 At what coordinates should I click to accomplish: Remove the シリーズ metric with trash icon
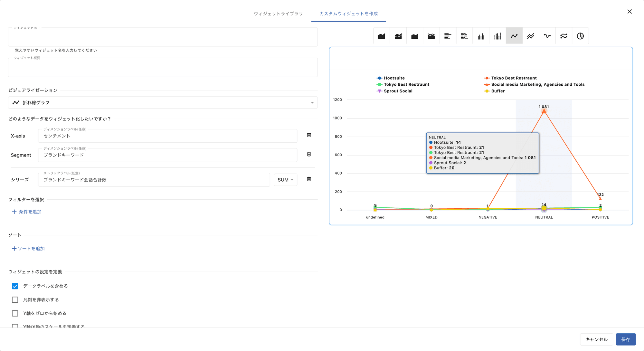309,179
